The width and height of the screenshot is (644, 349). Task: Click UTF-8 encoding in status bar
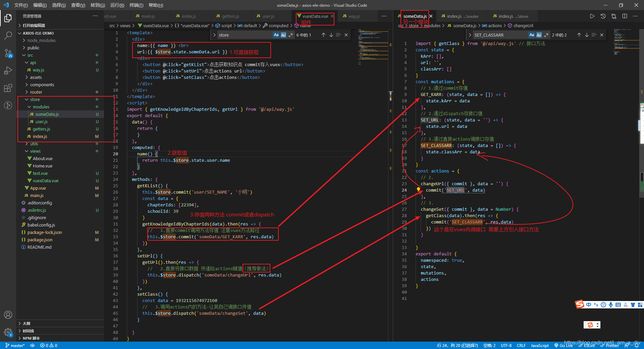coord(506,345)
